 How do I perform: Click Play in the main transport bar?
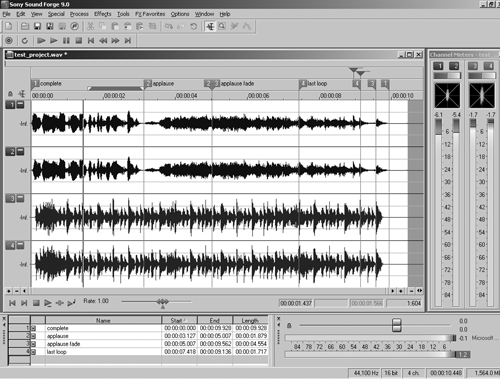point(53,41)
